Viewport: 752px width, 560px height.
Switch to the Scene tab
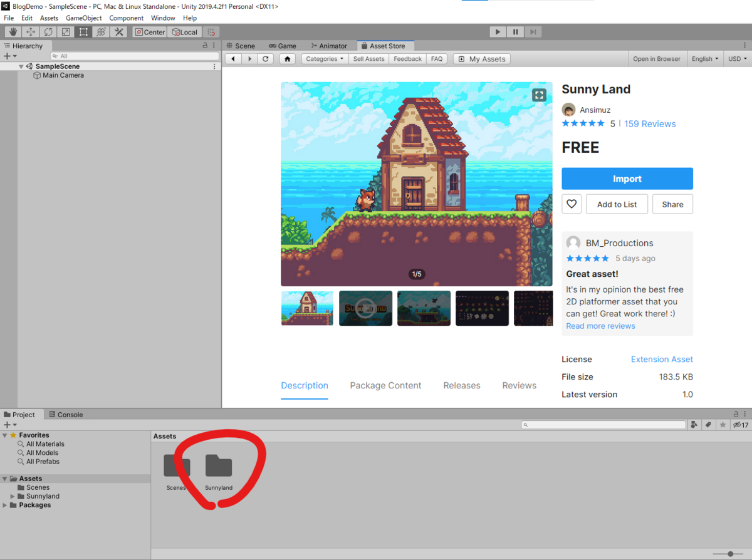241,46
